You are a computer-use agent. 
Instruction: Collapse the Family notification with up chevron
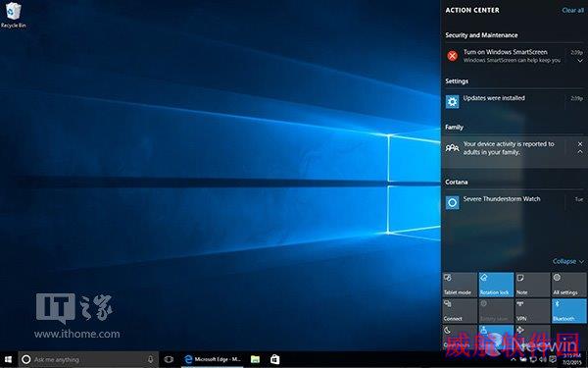tap(580, 152)
